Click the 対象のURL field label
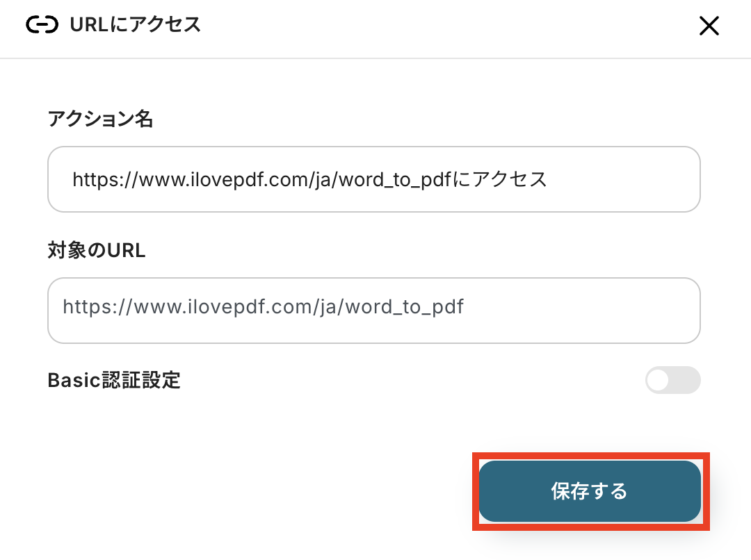 (x=97, y=251)
